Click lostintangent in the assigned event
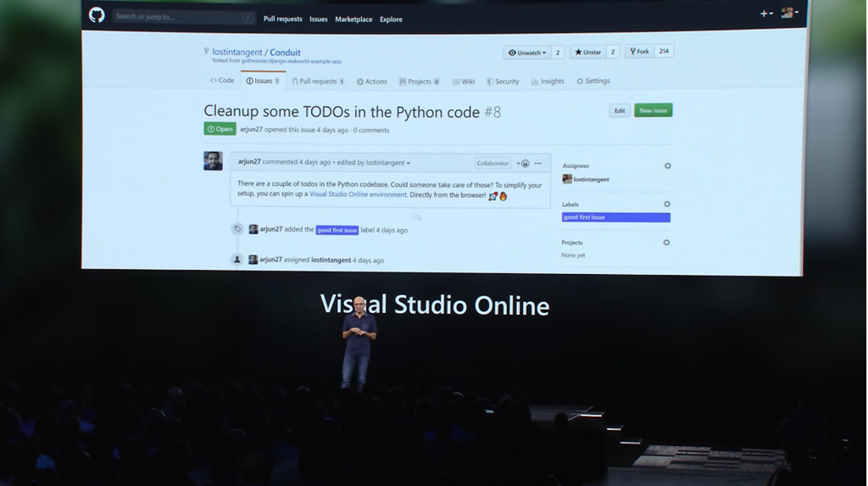The image size is (868, 486). (331, 260)
